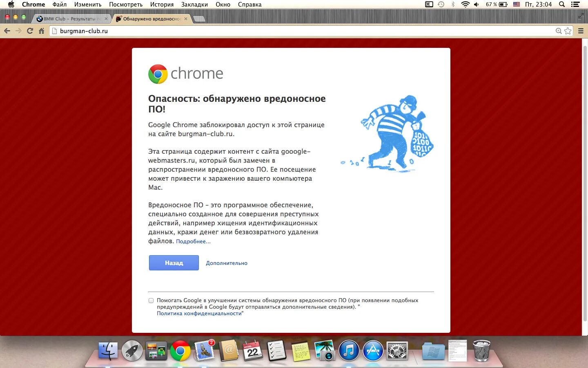
Task: Click the blue Назад button
Action: tap(174, 263)
